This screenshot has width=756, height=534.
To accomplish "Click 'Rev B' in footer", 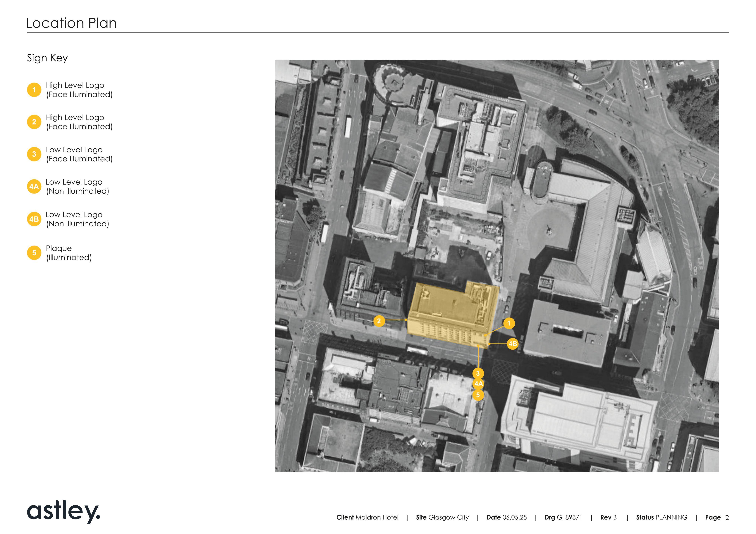I will pos(609,518).
